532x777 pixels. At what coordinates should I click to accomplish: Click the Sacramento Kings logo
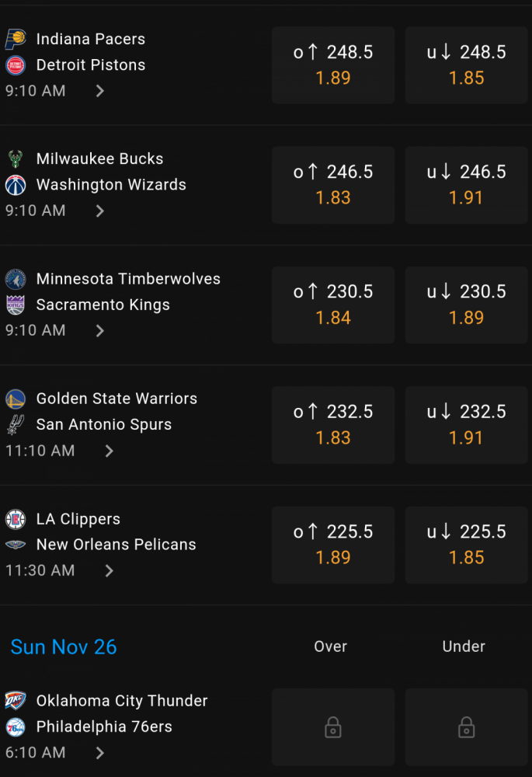(16, 305)
